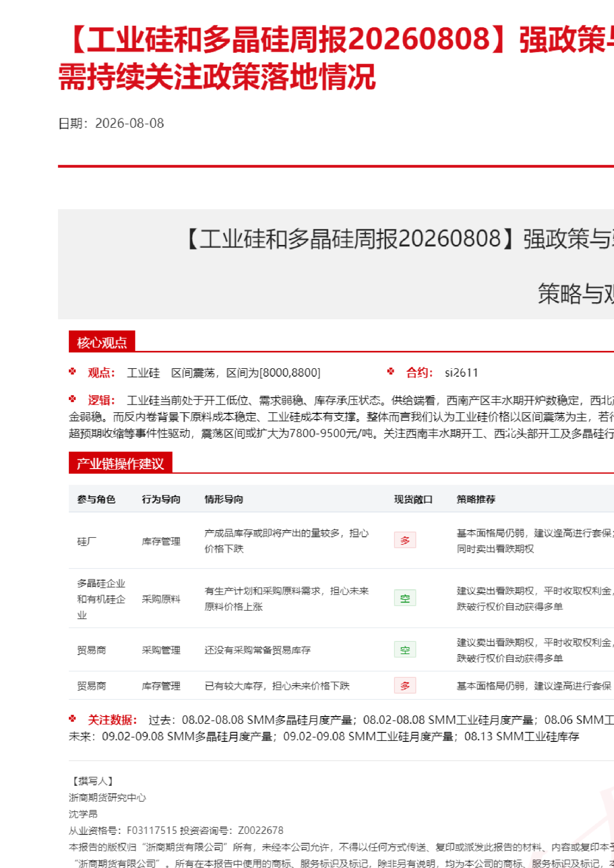The height and width of the screenshot is (868, 614).
Task: Click the 采购管理 cell
Action: pos(161,650)
